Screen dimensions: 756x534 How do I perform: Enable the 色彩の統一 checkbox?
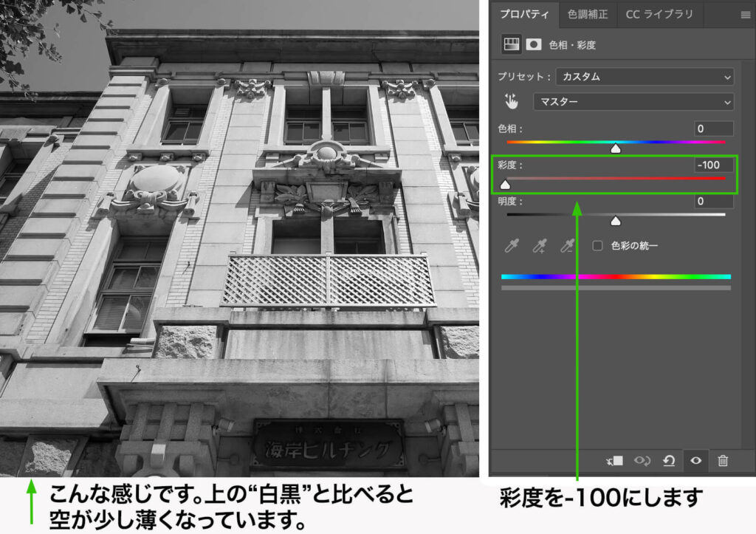pos(597,245)
